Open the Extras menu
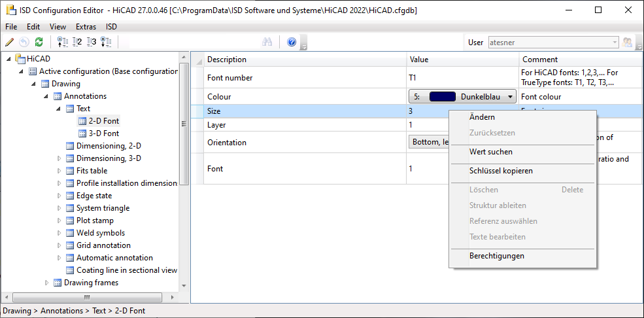The width and height of the screenshot is (644, 318). click(86, 27)
